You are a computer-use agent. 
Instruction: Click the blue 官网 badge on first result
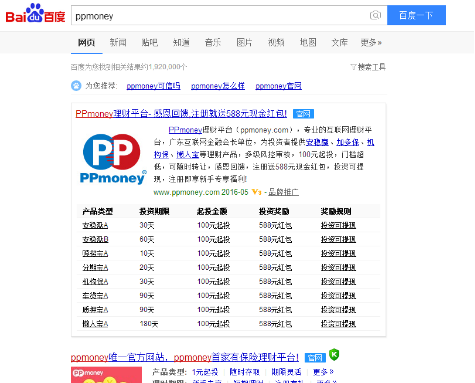pyautogui.click(x=303, y=114)
